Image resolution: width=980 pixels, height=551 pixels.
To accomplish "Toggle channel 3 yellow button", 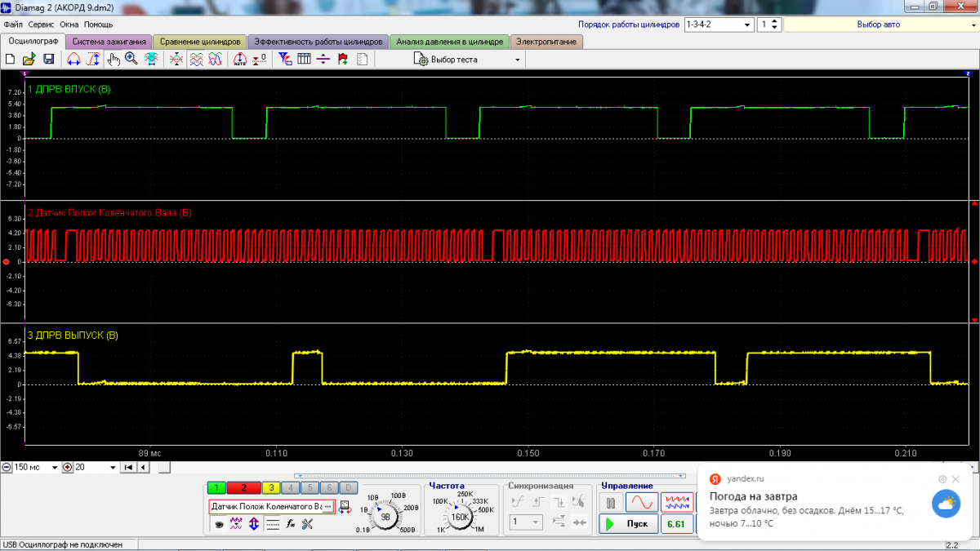I will tap(270, 488).
